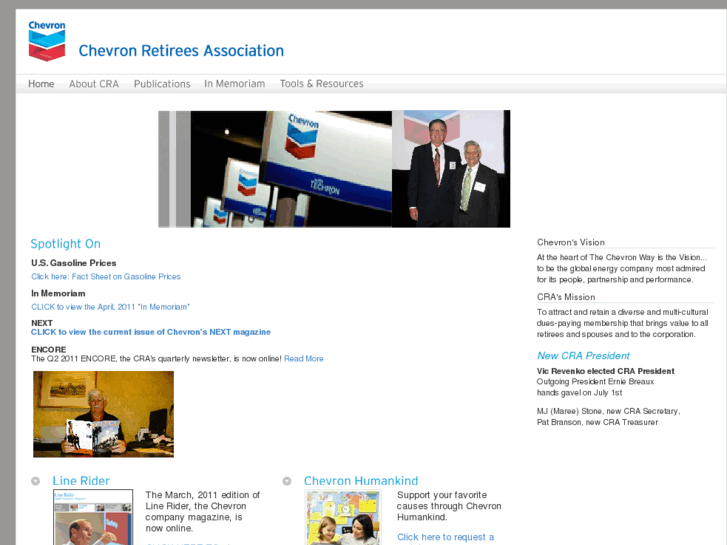Screen dimensions: 727x545
Task: Open the In Memoriam menu
Action: 235,84
